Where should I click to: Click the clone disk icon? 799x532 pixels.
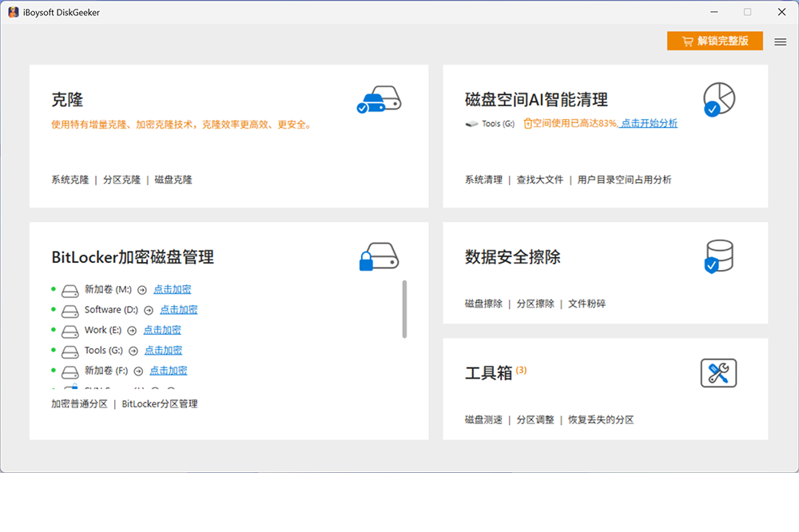tap(378, 100)
